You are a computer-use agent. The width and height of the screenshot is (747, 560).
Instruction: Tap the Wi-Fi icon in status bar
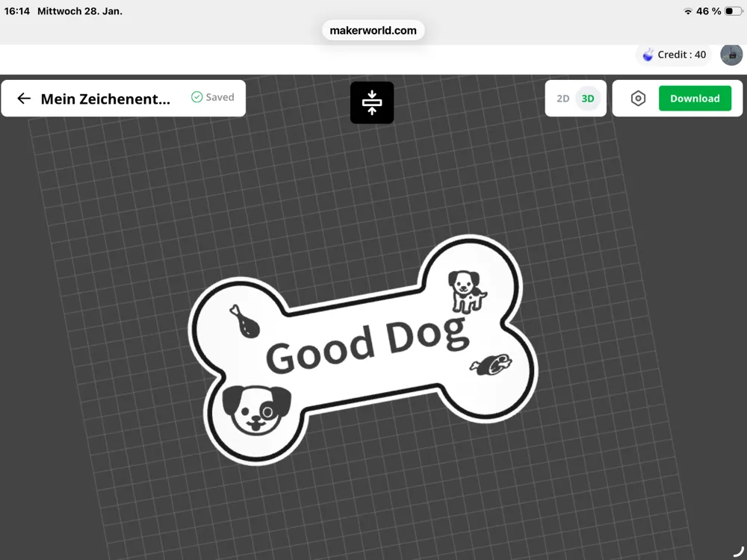coord(687,11)
